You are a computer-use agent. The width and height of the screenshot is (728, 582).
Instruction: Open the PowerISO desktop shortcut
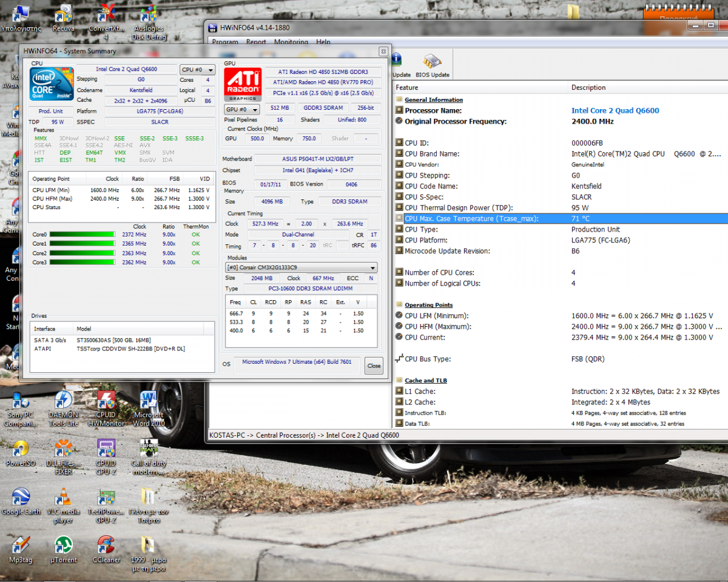[21, 453]
